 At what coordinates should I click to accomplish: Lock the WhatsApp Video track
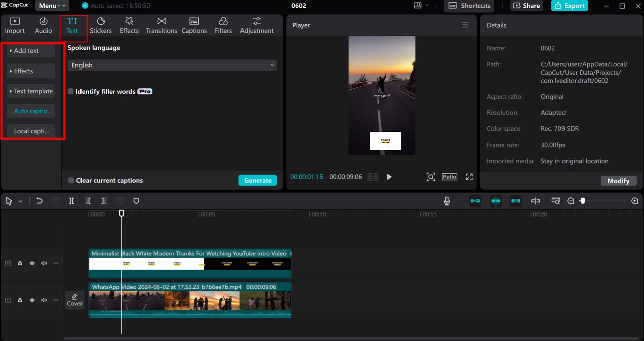[x=20, y=300]
